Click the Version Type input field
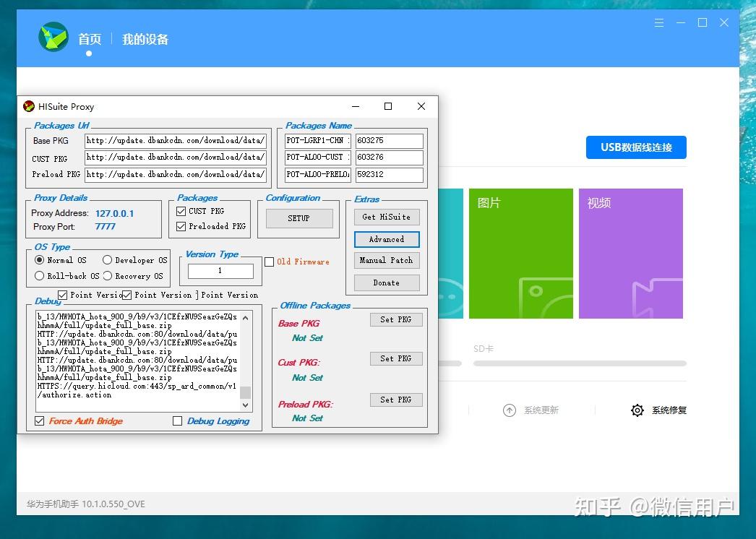The height and width of the screenshot is (539, 756). point(220,270)
